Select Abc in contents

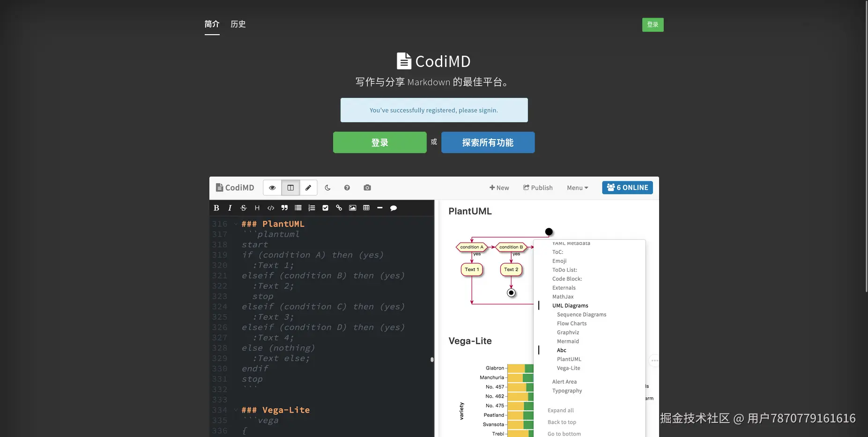(x=562, y=350)
